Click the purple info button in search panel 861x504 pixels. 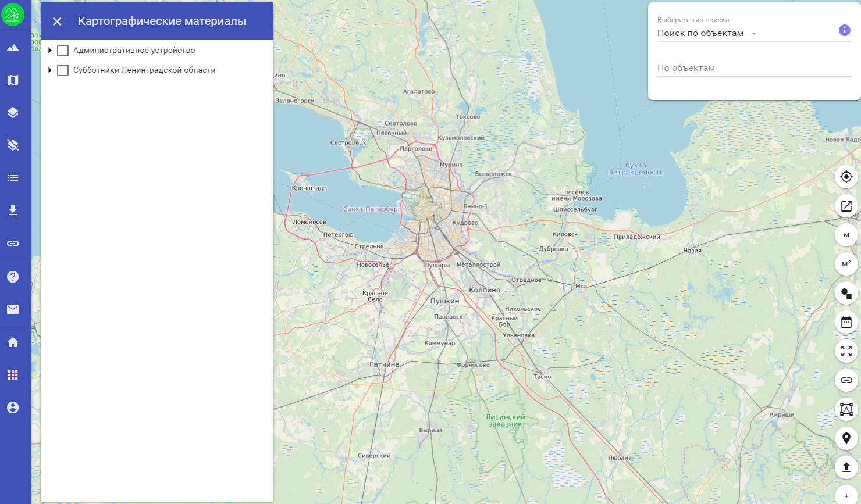[845, 31]
